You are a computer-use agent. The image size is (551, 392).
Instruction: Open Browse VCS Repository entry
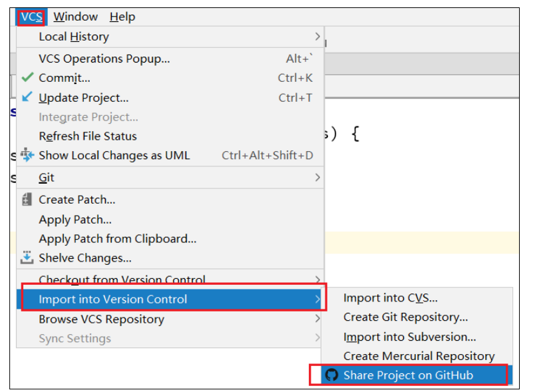tap(170, 319)
